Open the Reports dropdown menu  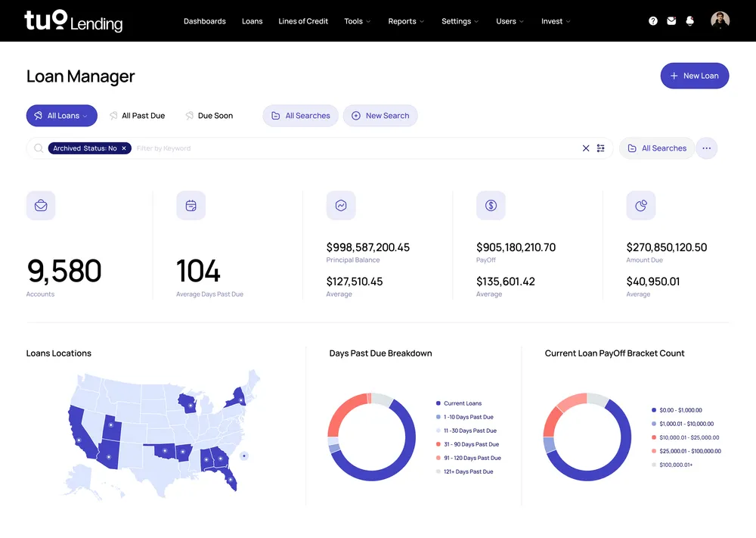point(405,21)
